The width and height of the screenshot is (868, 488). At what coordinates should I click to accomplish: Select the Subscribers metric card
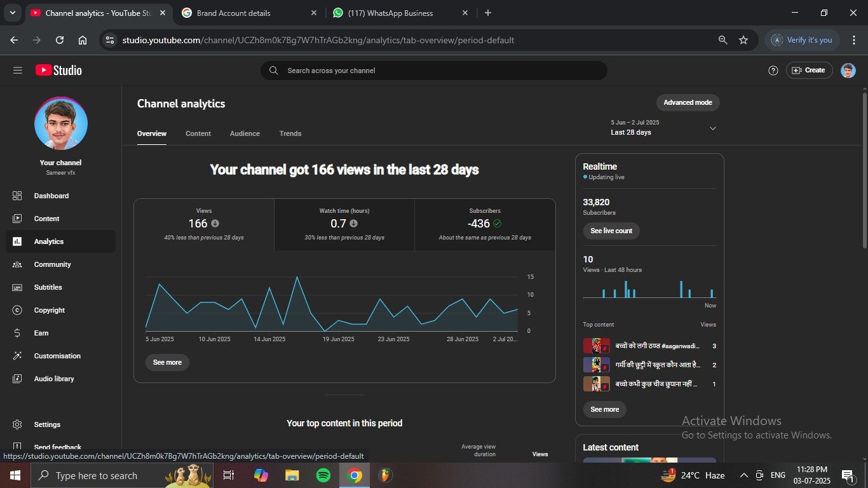[485, 225]
